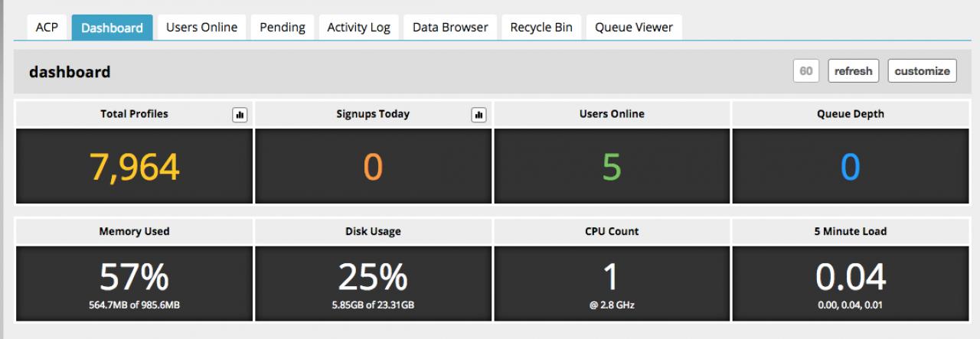Click the Users Online count panel
Screen dimensions: 980x339
tap(612, 166)
